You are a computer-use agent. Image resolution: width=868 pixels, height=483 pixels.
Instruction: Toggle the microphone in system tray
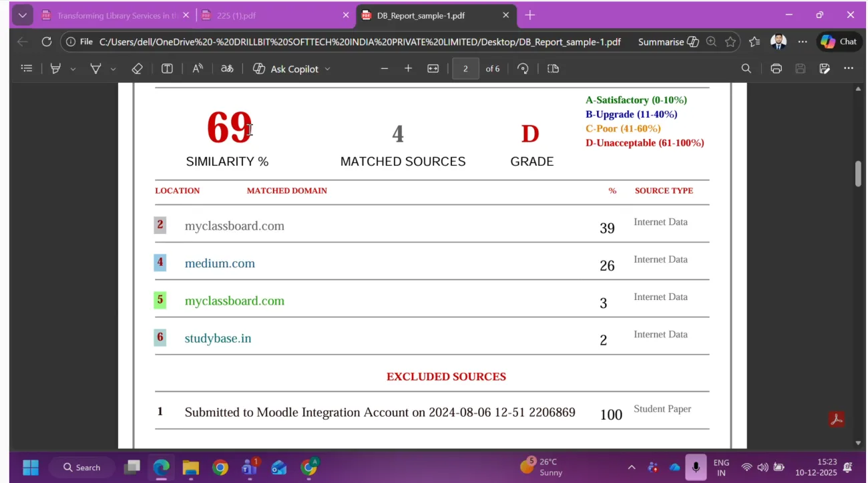coord(695,467)
